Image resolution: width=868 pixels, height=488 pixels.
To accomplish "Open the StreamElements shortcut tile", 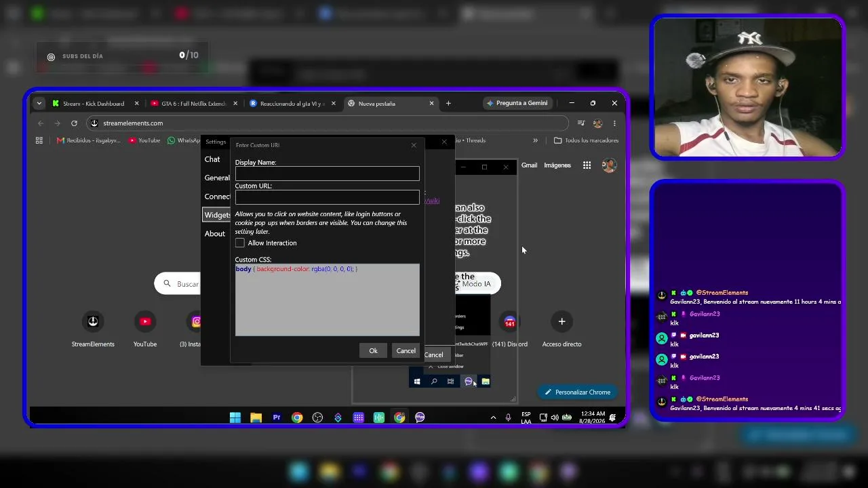I will (93, 329).
